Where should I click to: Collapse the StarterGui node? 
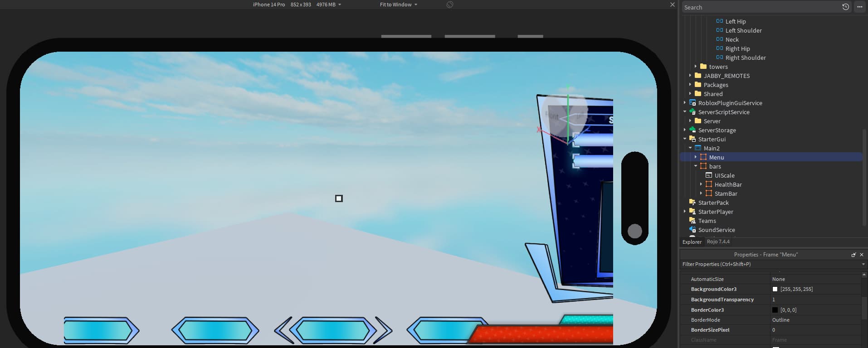click(x=685, y=139)
